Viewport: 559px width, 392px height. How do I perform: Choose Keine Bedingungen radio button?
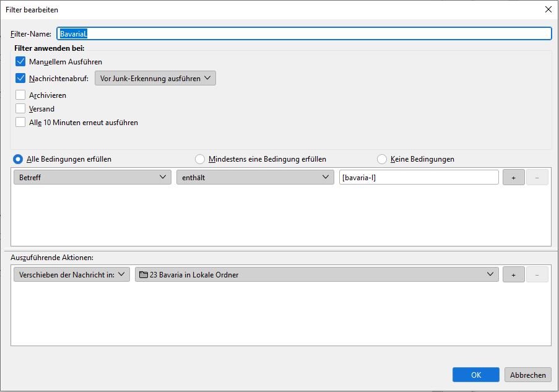tap(382, 159)
